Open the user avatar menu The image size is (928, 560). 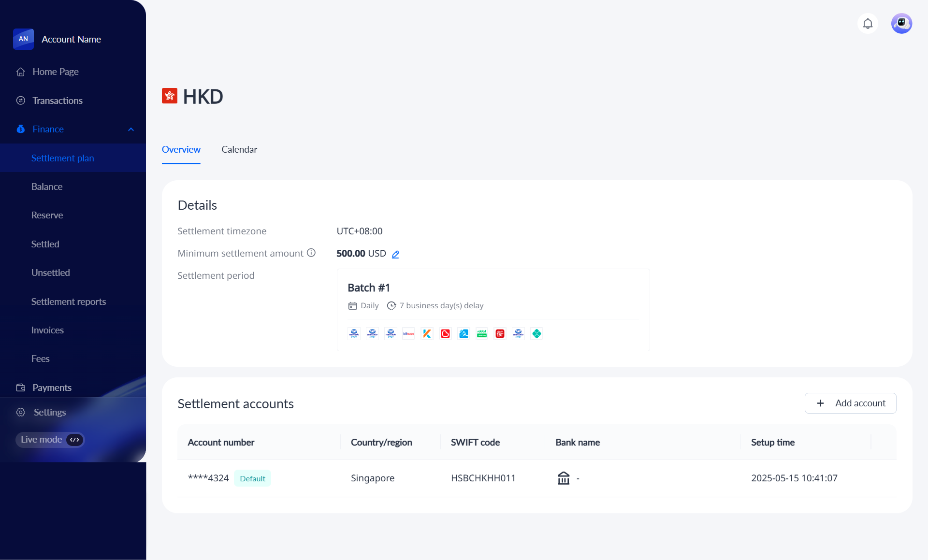click(901, 24)
